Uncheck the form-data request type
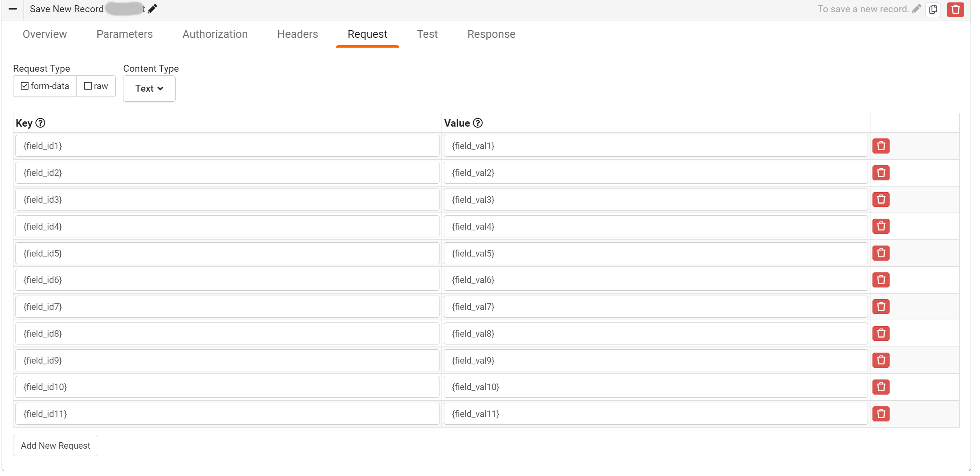 tap(24, 86)
